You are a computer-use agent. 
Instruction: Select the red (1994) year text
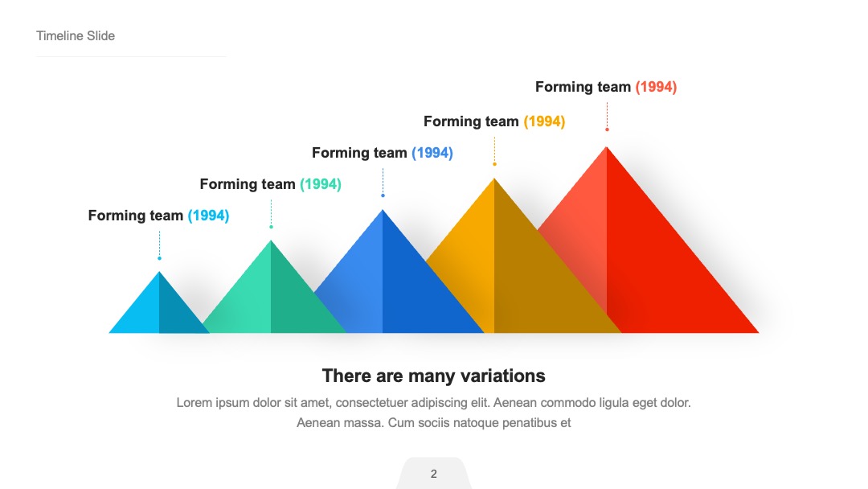[x=656, y=87]
